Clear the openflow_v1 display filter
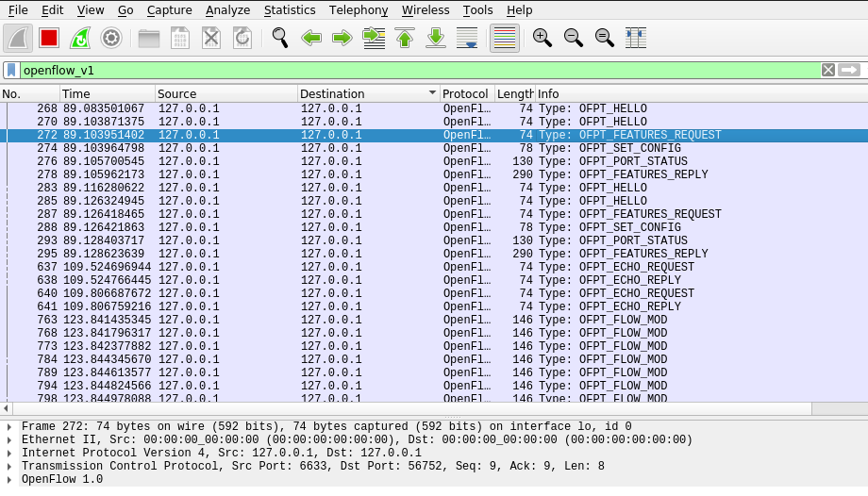Screen dimensions: 868x496 (x=827, y=70)
